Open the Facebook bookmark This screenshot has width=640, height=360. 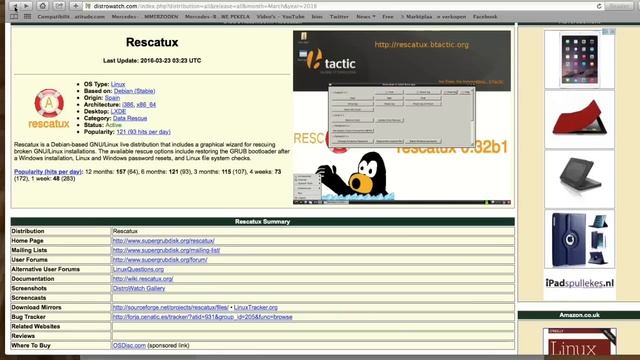click(485, 17)
